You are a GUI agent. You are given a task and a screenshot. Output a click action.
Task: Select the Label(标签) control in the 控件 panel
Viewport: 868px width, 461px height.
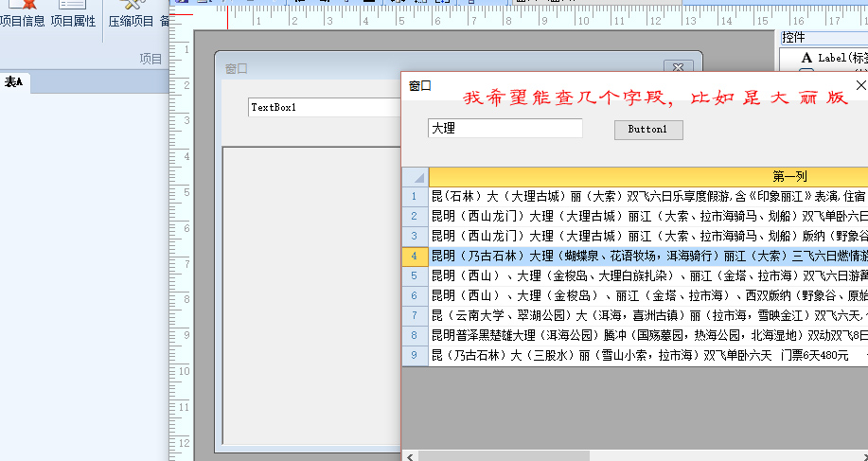(x=833, y=58)
